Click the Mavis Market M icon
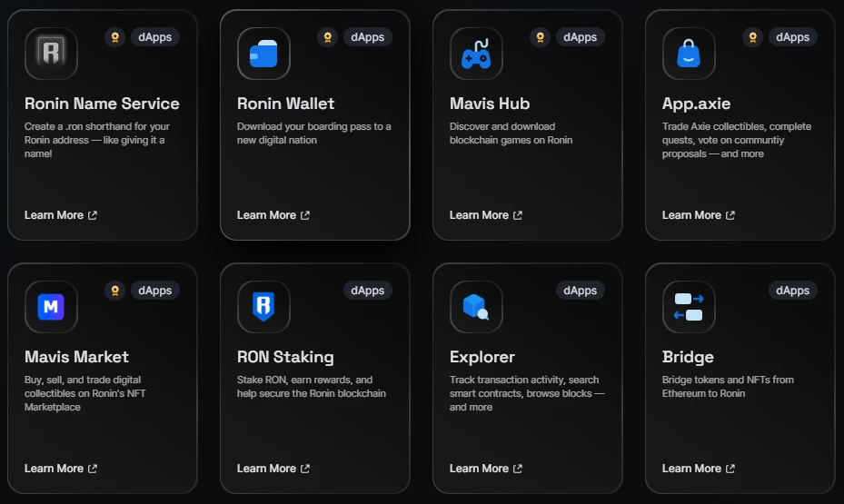The image size is (844, 504). pyautogui.click(x=51, y=307)
